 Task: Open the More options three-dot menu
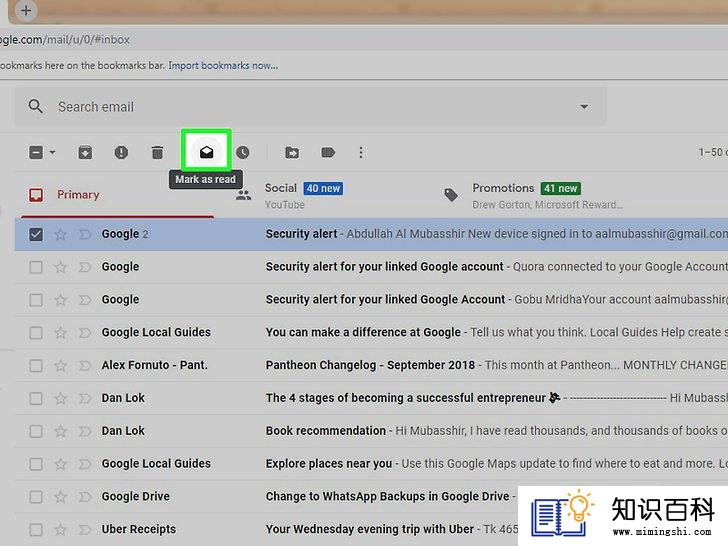361,152
